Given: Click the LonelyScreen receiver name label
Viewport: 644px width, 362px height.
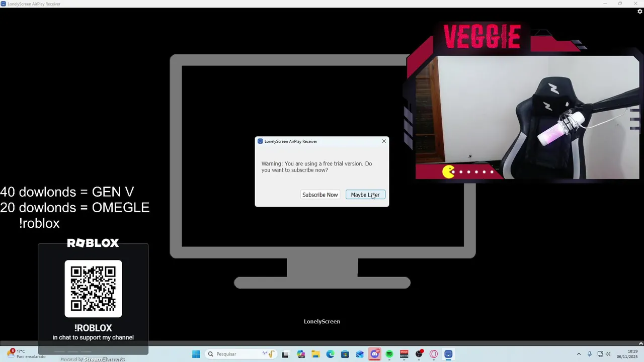Looking at the screenshot, I should 322,321.
